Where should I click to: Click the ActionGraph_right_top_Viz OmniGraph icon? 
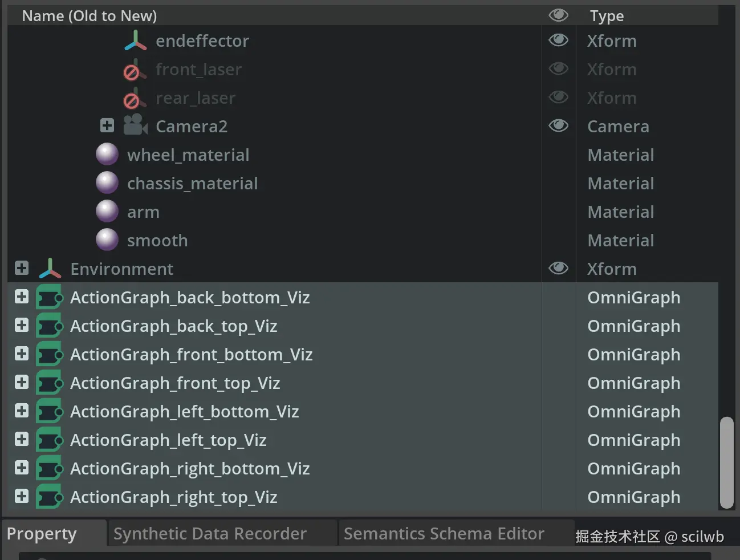[x=50, y=497]
